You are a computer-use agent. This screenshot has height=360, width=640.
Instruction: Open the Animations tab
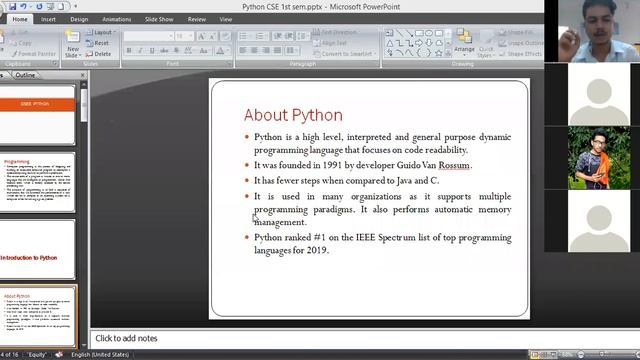click(x=117, y=19)
